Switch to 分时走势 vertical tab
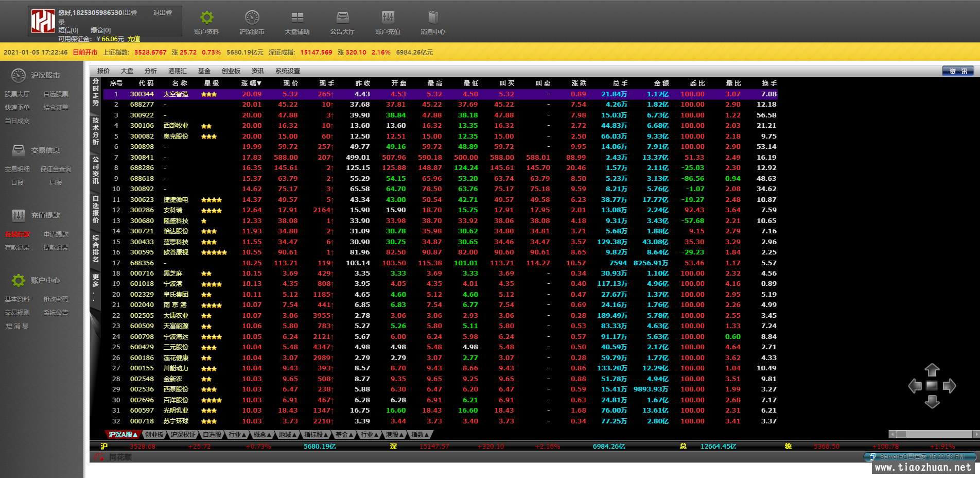Image resolution: width=980 pixels, height=478 pixels. pos(96,92)
